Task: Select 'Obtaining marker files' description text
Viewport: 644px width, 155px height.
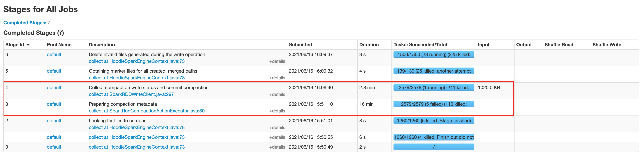Action: (x=143, y=71)
